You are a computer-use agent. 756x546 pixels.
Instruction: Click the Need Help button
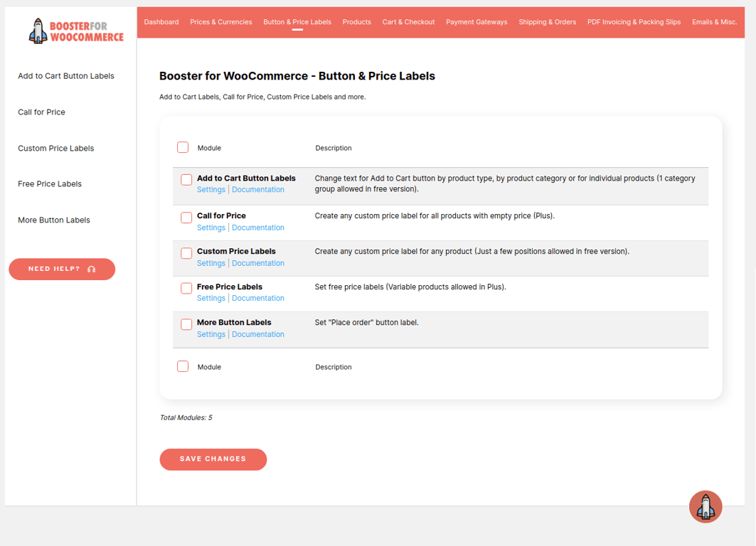pyautogui.click(x=62, y=269)
